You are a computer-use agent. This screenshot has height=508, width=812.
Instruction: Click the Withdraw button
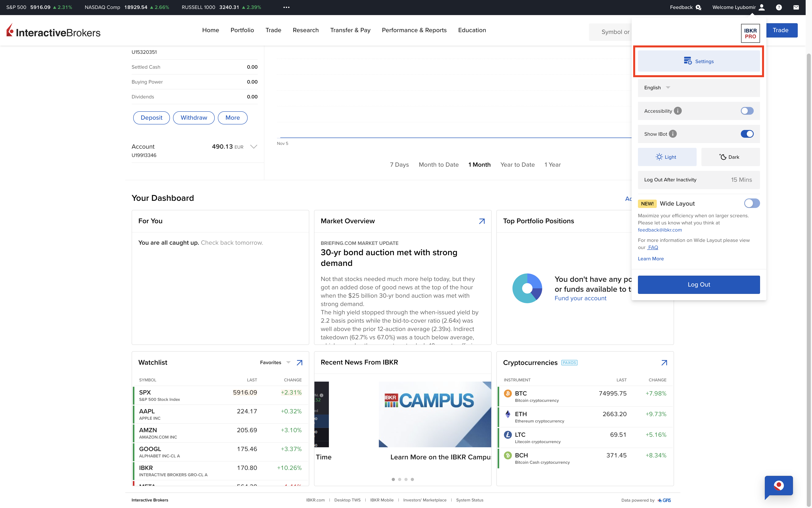pyautogui.click(x=194, y=118)
